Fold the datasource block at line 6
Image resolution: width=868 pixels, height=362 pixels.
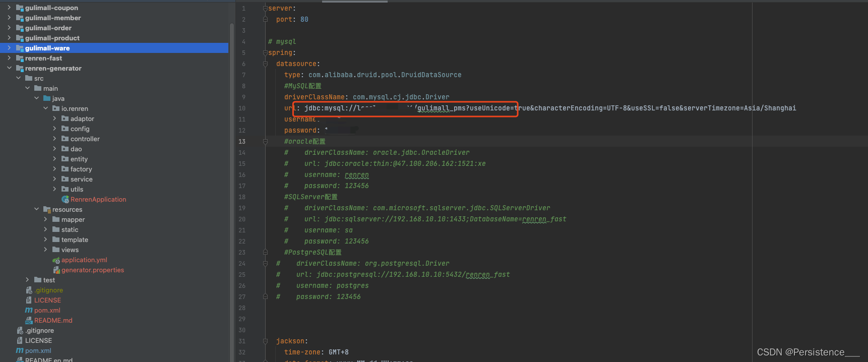pos(265,64)
